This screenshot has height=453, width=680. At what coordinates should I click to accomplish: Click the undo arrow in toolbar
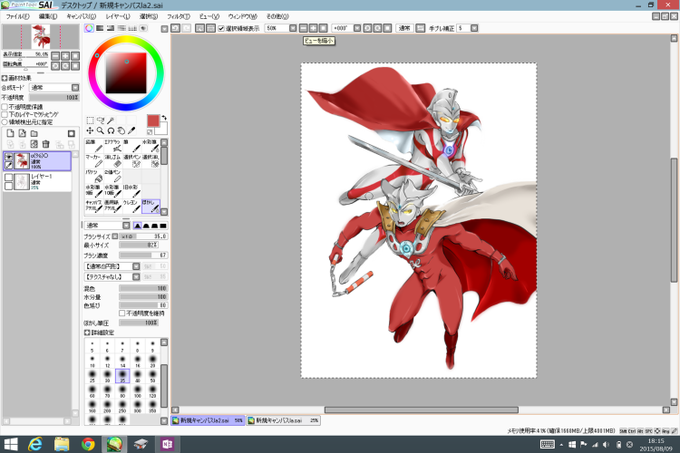176,28
